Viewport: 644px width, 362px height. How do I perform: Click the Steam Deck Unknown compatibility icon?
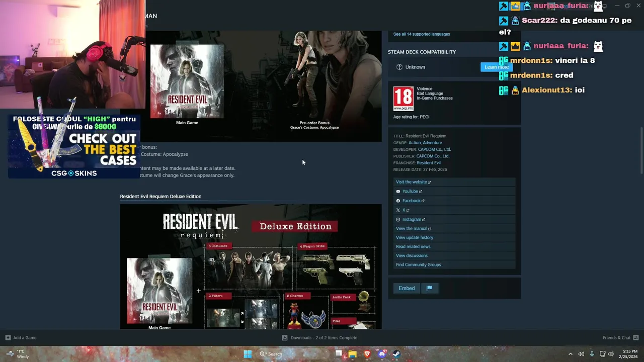coord(399,67)
